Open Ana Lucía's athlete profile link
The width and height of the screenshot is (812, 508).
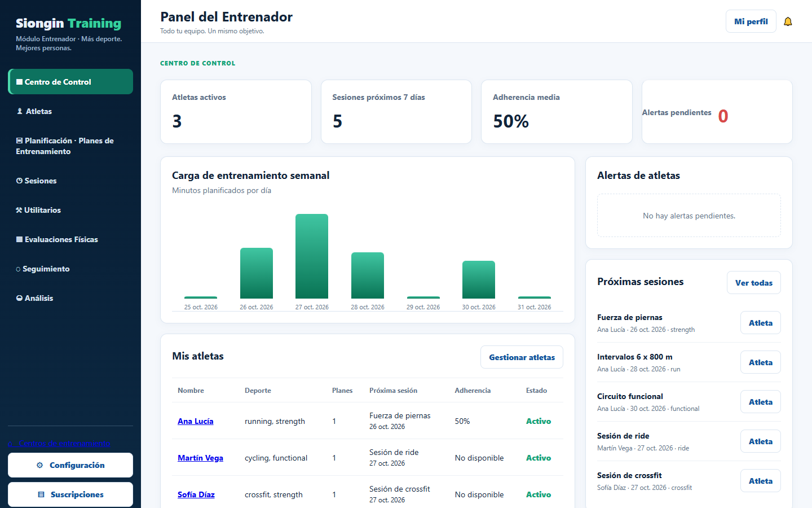click(x=196, y=421)
